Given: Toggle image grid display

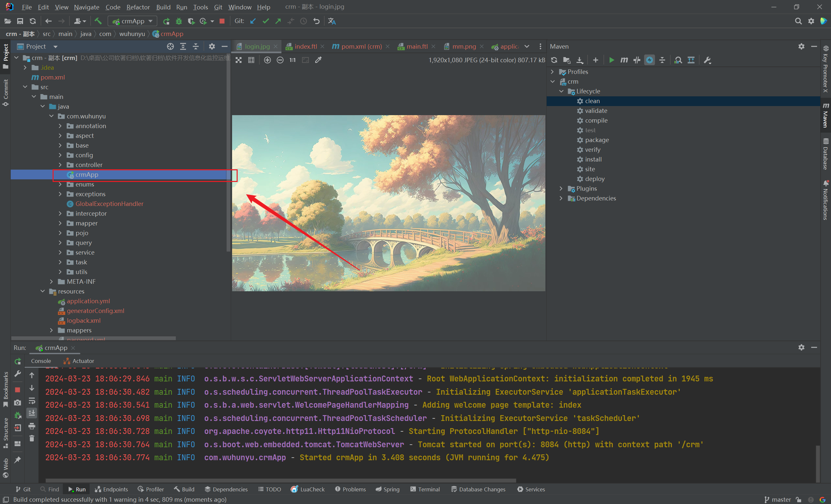Looking at the screenshot, I should [x=251, y=60].
